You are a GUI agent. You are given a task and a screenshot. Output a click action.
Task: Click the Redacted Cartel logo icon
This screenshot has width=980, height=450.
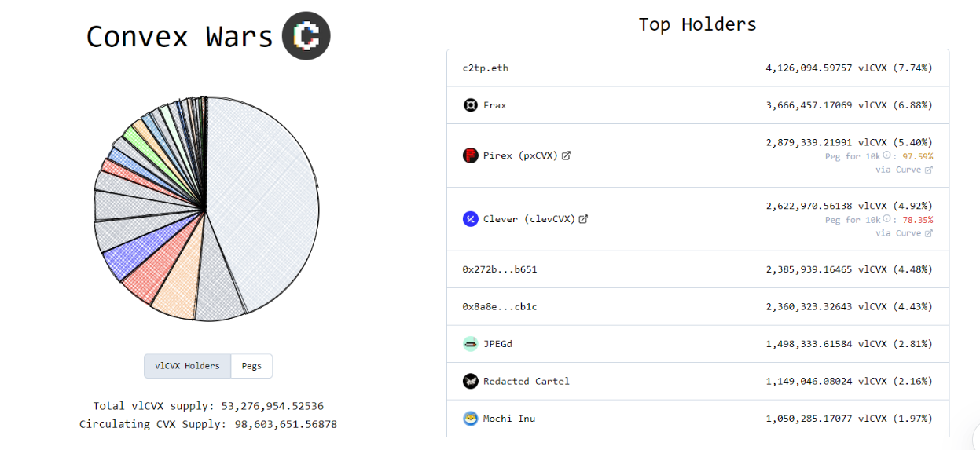[470, 381]
